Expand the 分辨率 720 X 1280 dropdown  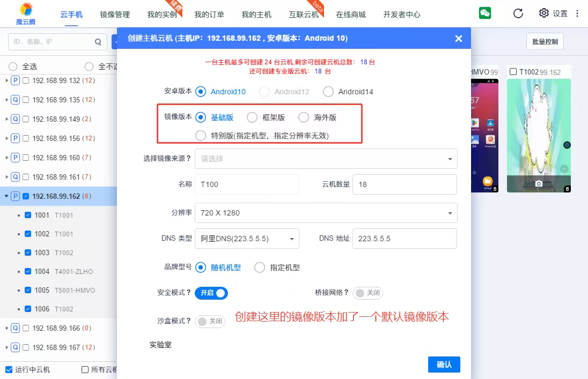tap(326, 213)
